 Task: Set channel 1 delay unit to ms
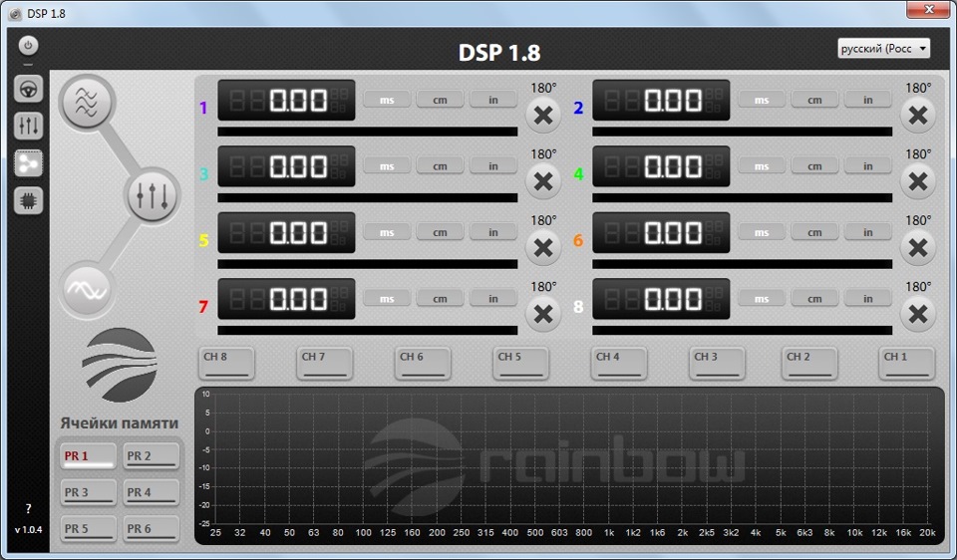(387, 100)
